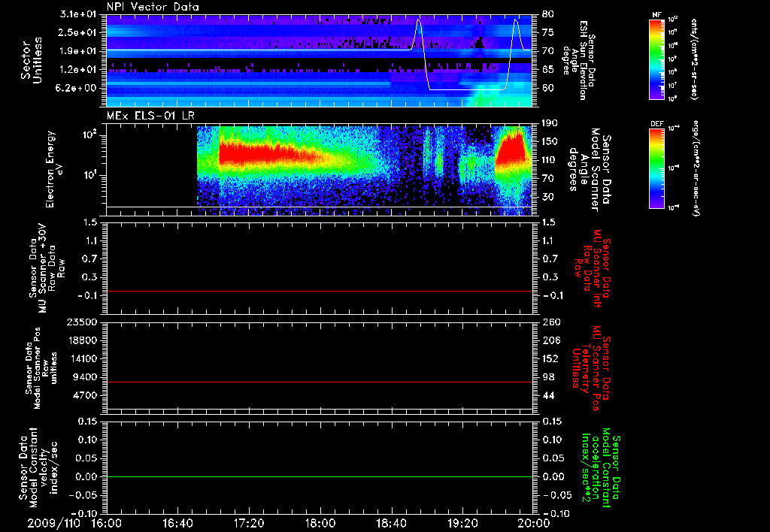770x532 pixels.
Task: Click the 10² electron energy tick
Action: point(90,135)
